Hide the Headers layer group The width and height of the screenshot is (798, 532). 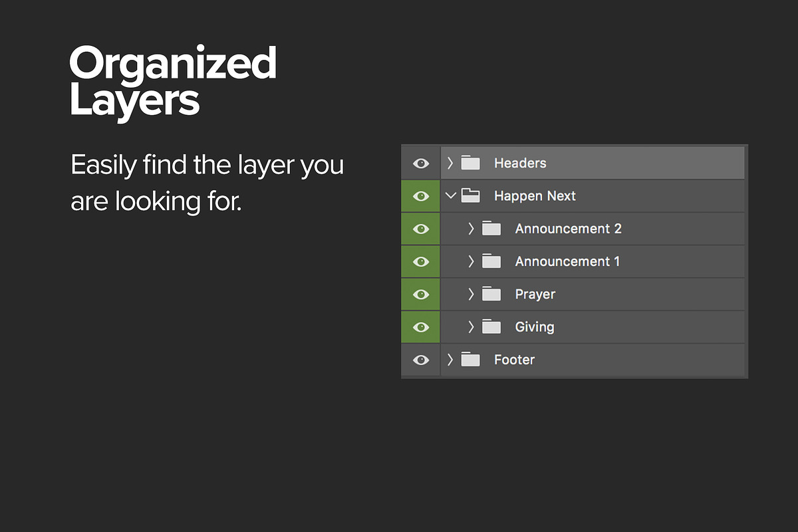[420, 163]
